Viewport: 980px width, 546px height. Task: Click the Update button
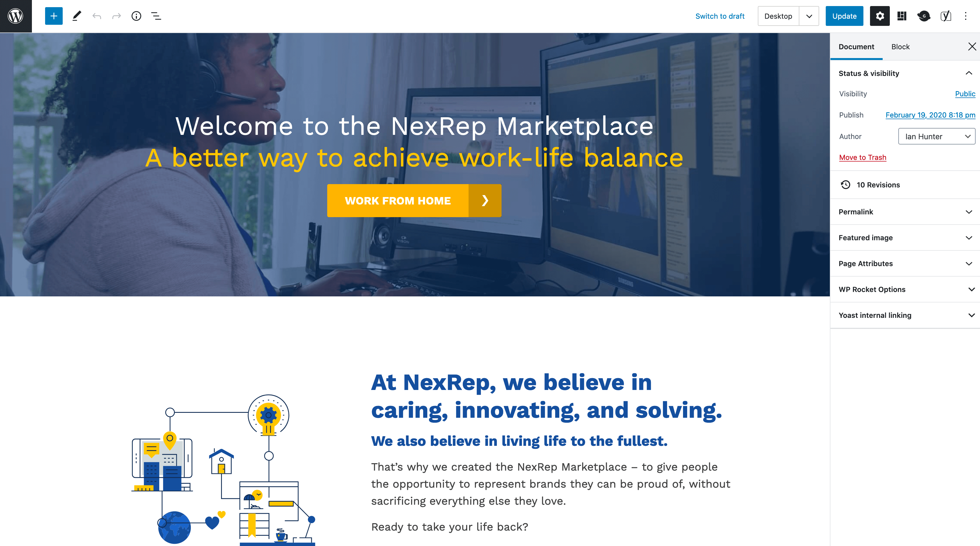pos(844,15)
